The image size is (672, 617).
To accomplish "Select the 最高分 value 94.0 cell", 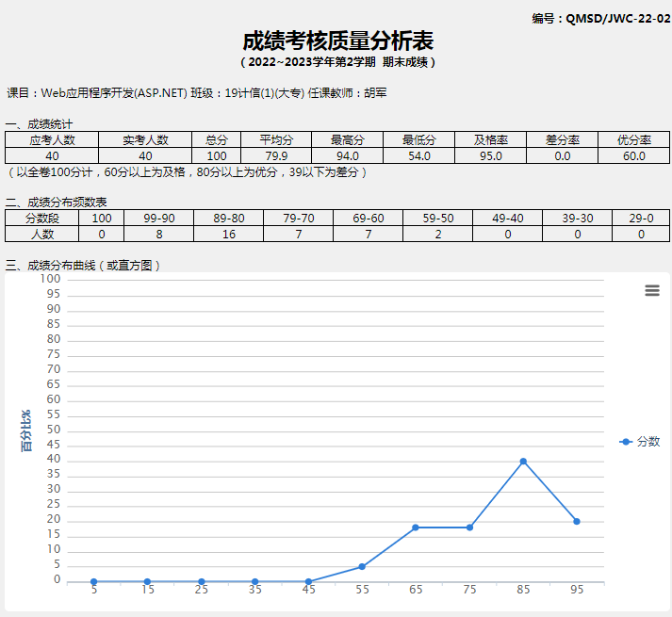I will point(348,155).
